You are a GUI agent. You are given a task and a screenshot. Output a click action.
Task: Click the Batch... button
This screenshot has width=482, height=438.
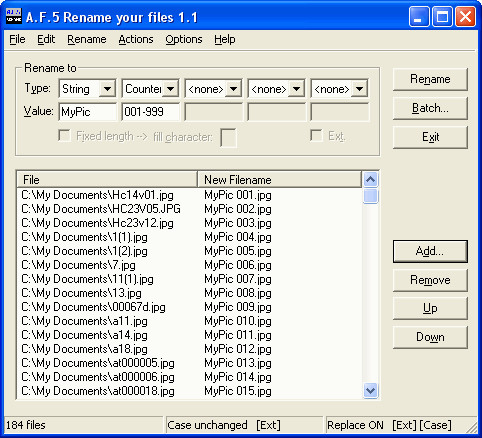[430, 108]
